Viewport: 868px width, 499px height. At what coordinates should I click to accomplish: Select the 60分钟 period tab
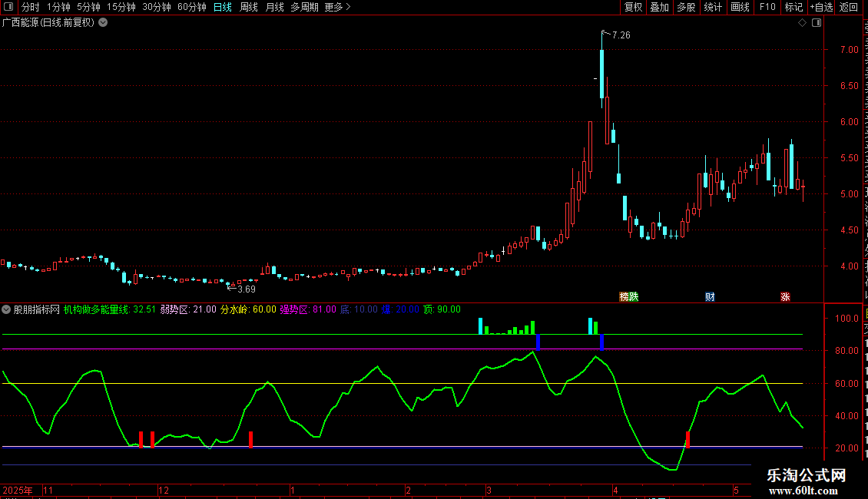tap(192, 7)
